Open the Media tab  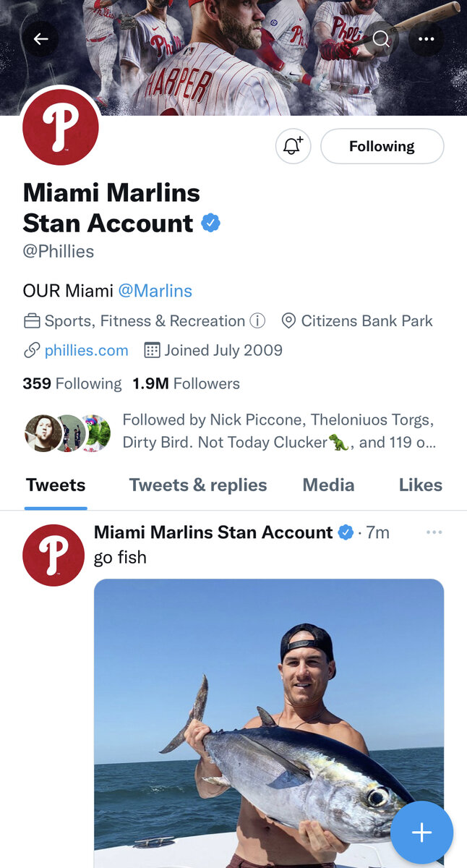(328, 485)
